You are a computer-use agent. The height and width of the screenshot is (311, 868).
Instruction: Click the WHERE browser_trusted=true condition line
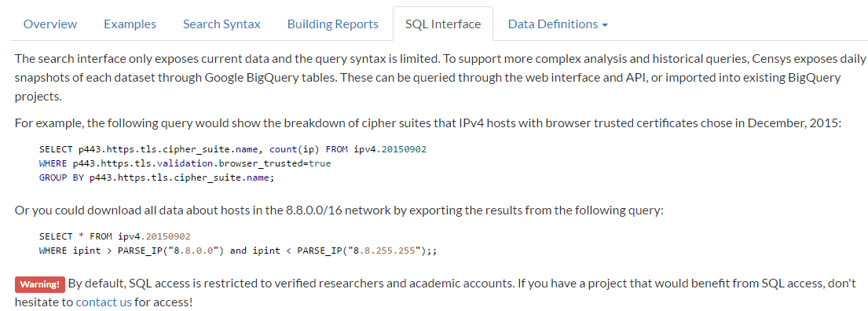point(185,164)
